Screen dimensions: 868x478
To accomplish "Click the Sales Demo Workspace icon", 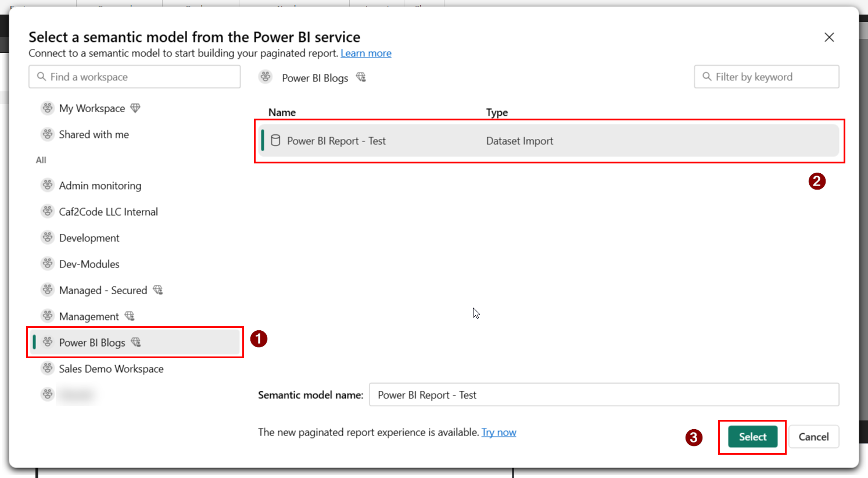I will (x=48, y=369).
